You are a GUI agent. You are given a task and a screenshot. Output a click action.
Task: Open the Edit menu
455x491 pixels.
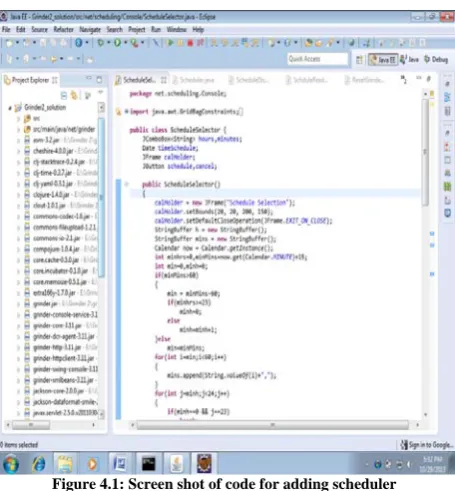[21, 30]
